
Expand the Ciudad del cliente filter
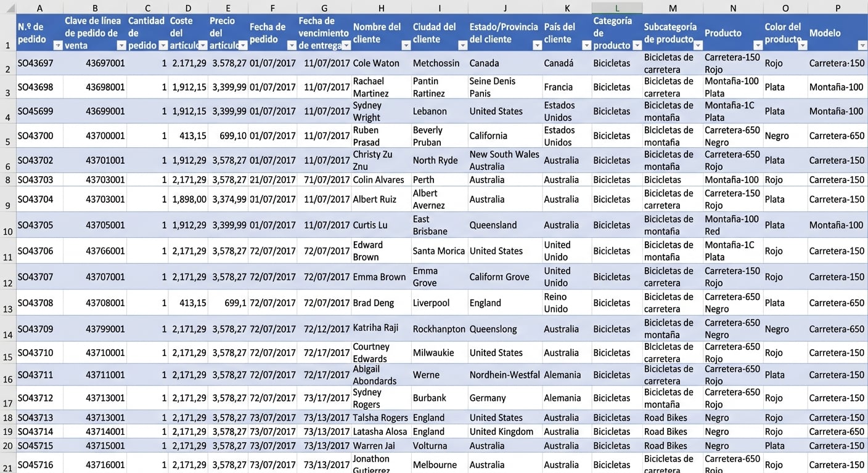point(462,46)
